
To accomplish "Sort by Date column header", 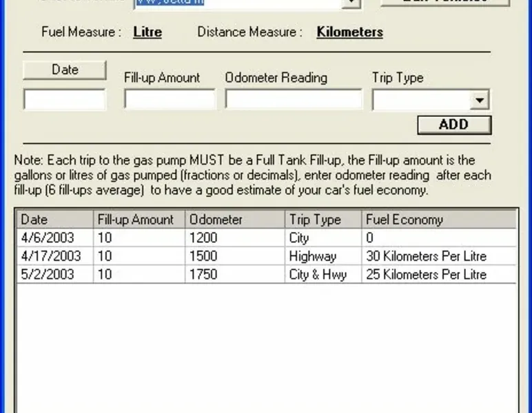I will tap(55, 220).
